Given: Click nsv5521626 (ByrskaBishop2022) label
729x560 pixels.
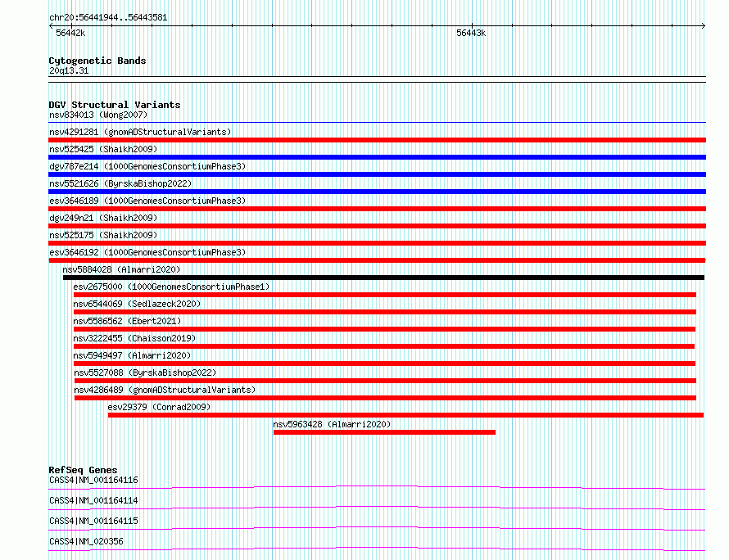Looking at the screenshot, I should [x=120, y=183].
